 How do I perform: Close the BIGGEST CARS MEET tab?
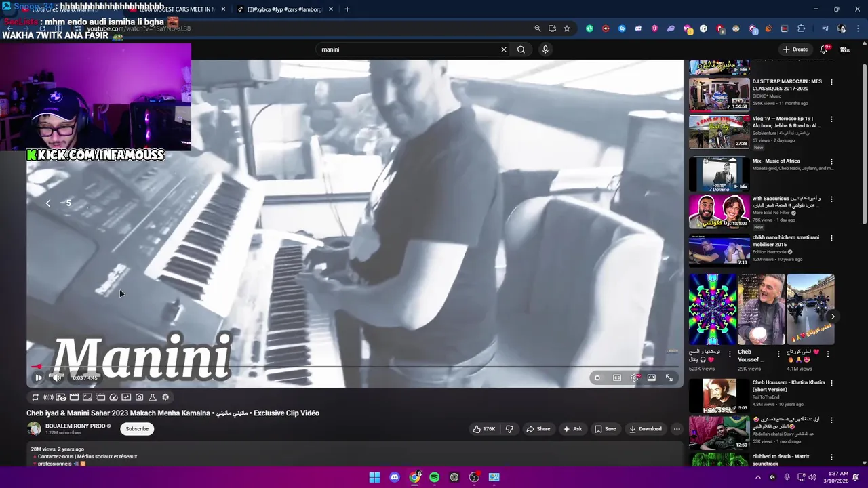point(223,9)
